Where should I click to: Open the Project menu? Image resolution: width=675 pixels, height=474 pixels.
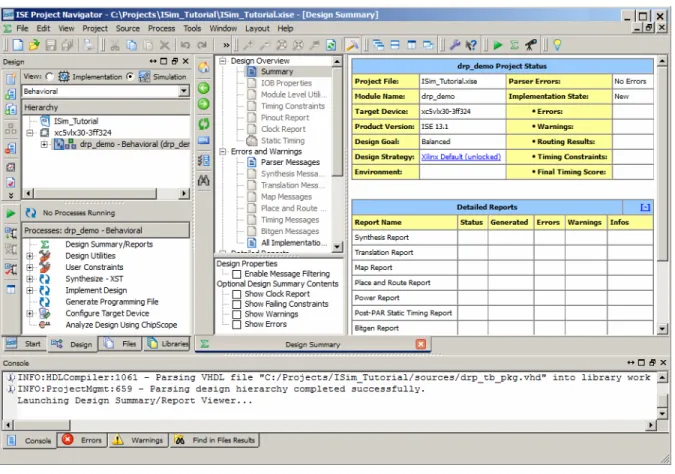click(95, 28)
